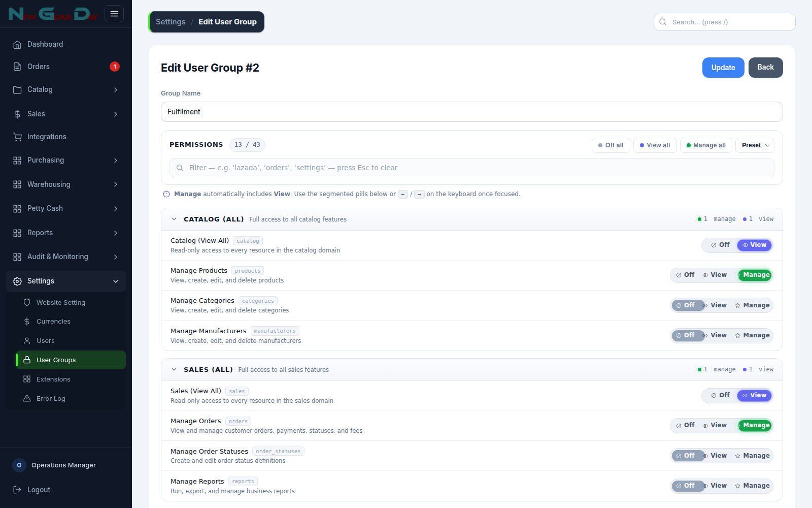Image resolution: width=812 pixels, height=508 pixels.
Task: Set Catalog (View All) permission to Off
Action: coord(720,245)
